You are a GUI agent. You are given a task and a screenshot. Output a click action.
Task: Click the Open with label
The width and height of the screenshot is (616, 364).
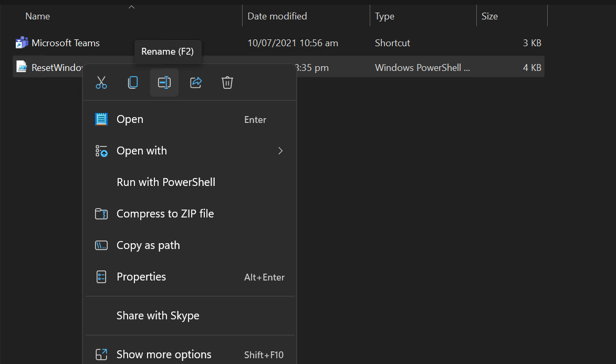click(x=142, y=151)
